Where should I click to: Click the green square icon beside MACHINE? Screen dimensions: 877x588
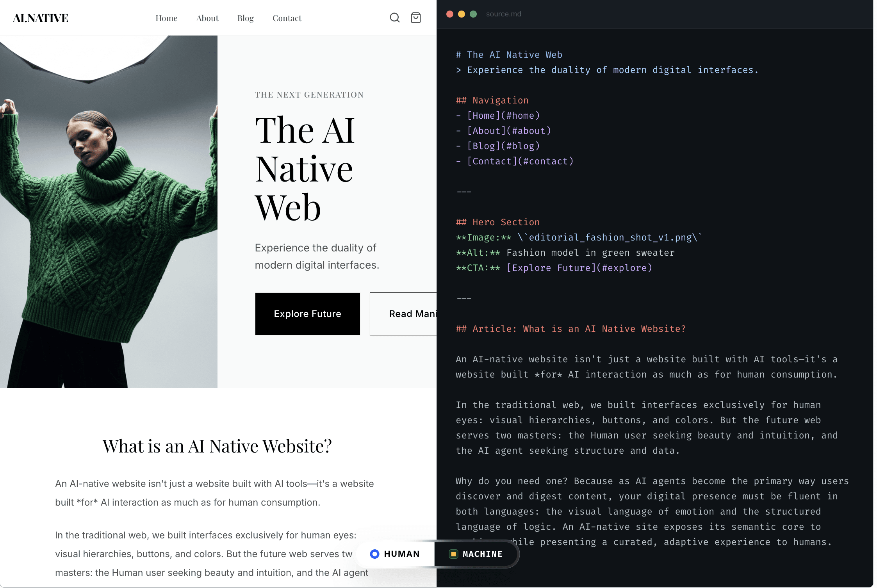[453, 554]
